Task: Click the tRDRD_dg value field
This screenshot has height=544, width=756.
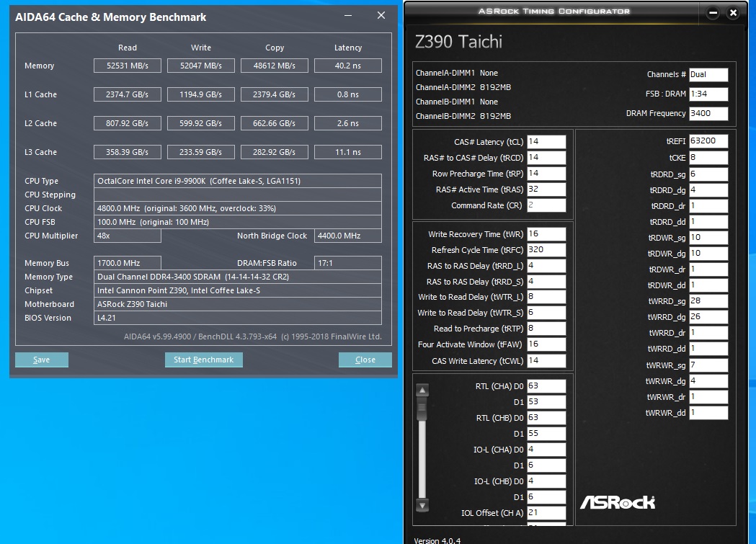Action: pyautogui.click(x=708, y=189)
